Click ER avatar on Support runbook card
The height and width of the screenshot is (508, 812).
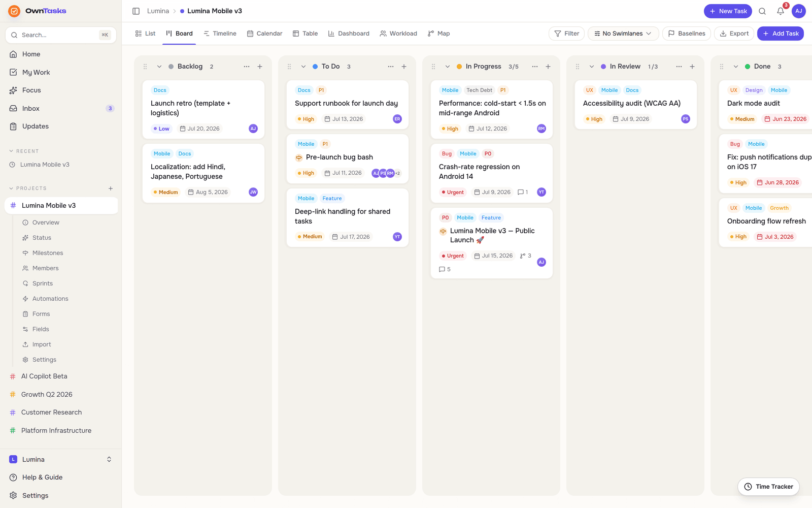coord(397,119)
